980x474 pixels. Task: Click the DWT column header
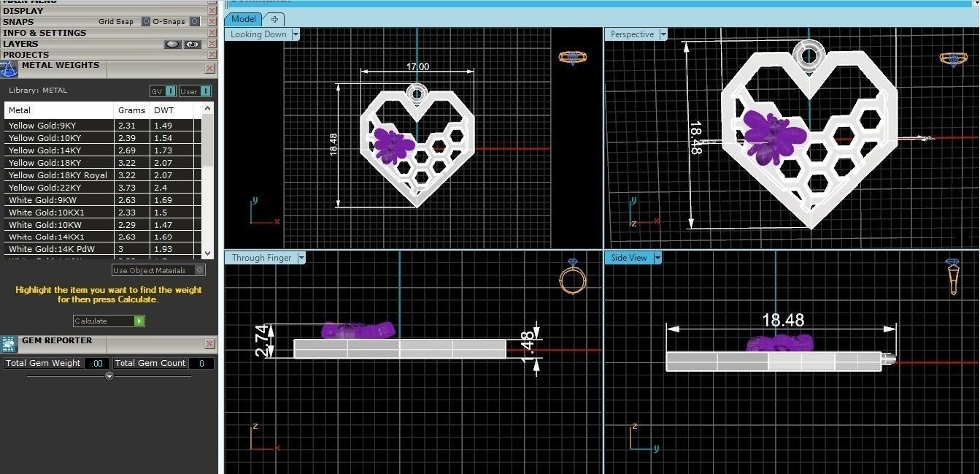(x=172, y=110)
